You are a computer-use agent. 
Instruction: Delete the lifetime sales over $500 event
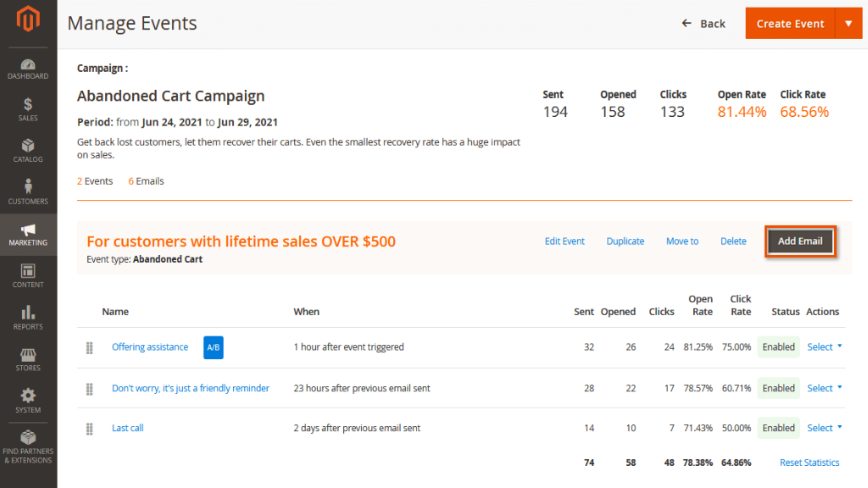(733, 241)
